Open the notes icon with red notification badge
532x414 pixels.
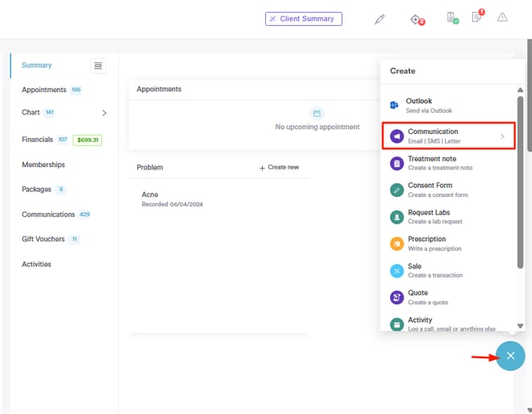(x=477, y=17)
